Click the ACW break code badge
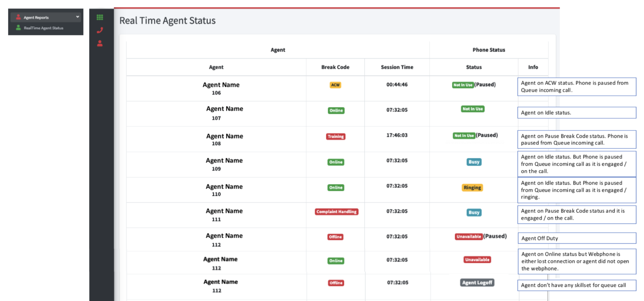 tap(335, 85)
